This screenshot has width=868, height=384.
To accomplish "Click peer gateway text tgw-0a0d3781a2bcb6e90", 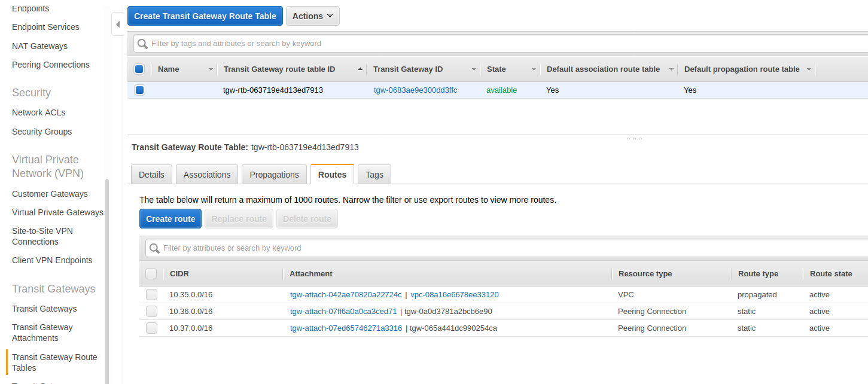I will pos(448,312).
